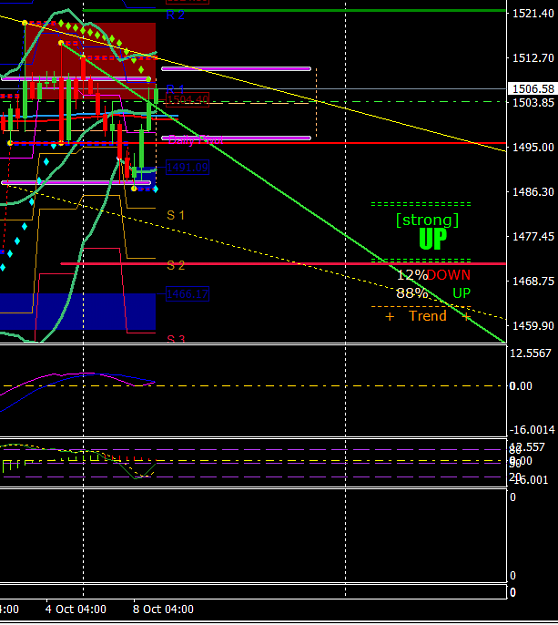This screenshot has height=625, width=558.
Task: Click the 1477.45 price axis value
Action: [533, 237]
